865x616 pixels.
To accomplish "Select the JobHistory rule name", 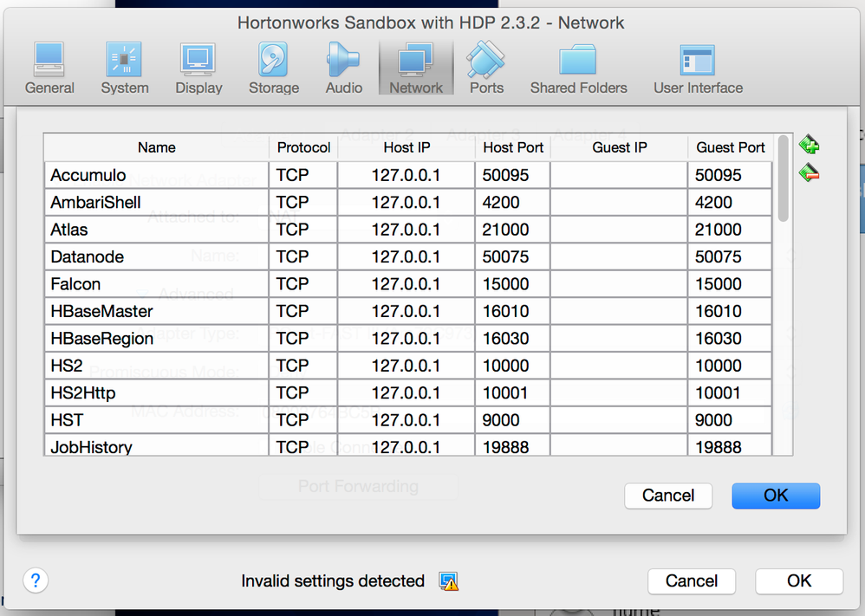I will 157,445.
